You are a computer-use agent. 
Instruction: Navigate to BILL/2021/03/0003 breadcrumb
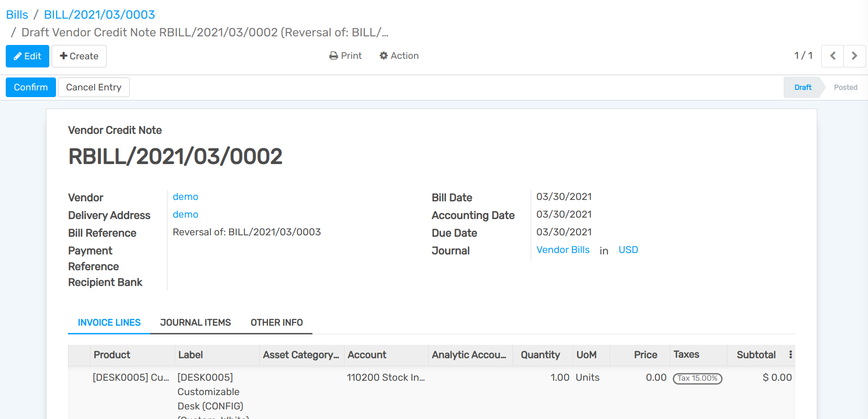point(100,15)
